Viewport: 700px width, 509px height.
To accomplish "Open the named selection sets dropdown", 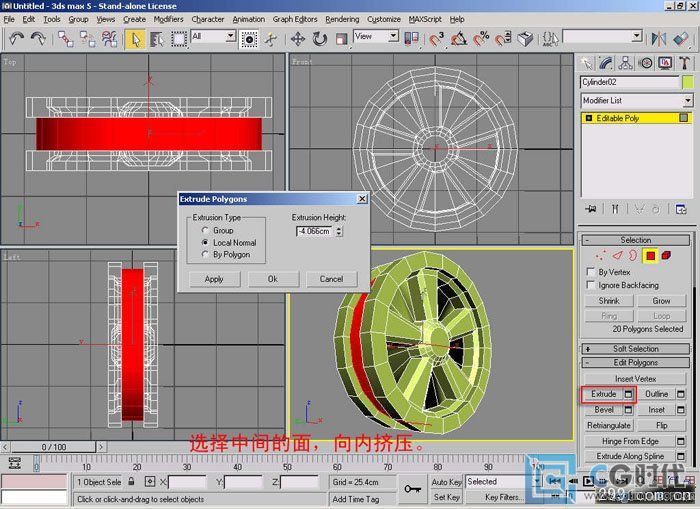I will (637, 36).
